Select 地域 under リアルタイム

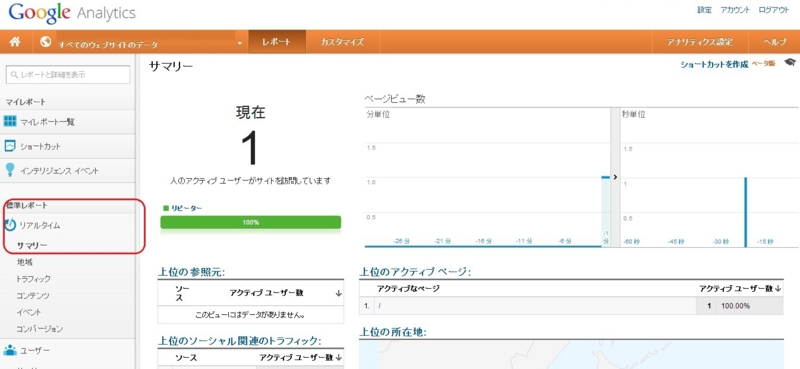(24, 262)
